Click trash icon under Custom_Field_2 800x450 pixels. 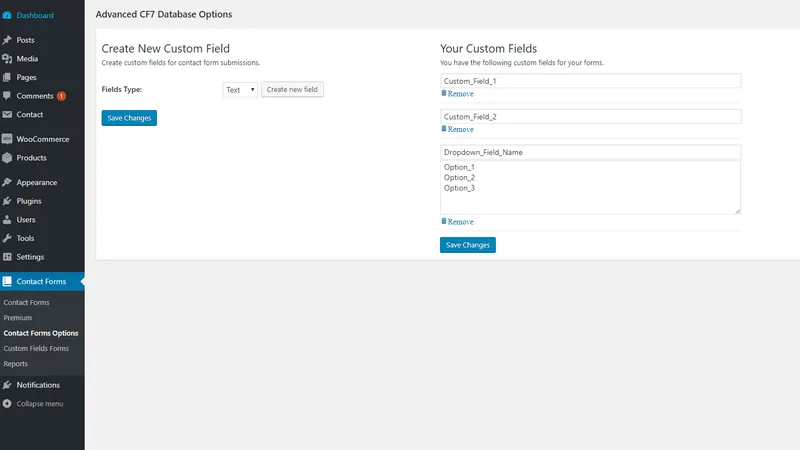[444, 129]
